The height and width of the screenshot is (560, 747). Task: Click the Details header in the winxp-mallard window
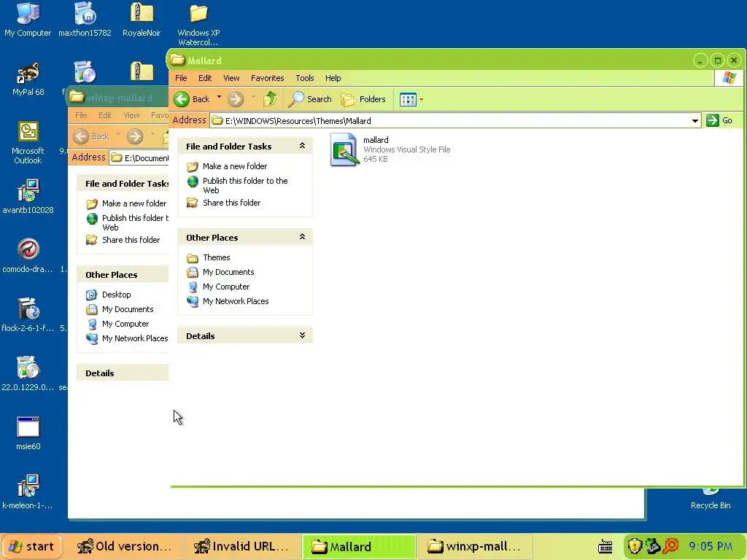(123, 373)
